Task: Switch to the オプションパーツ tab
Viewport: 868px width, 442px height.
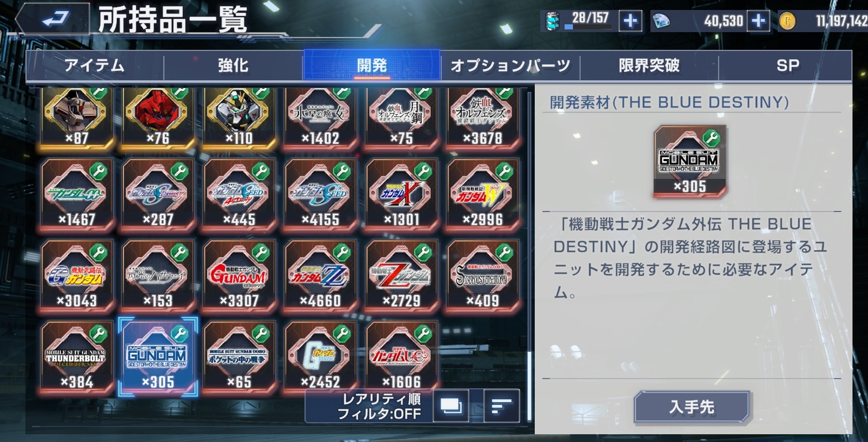Action: (x=510, y=66)
